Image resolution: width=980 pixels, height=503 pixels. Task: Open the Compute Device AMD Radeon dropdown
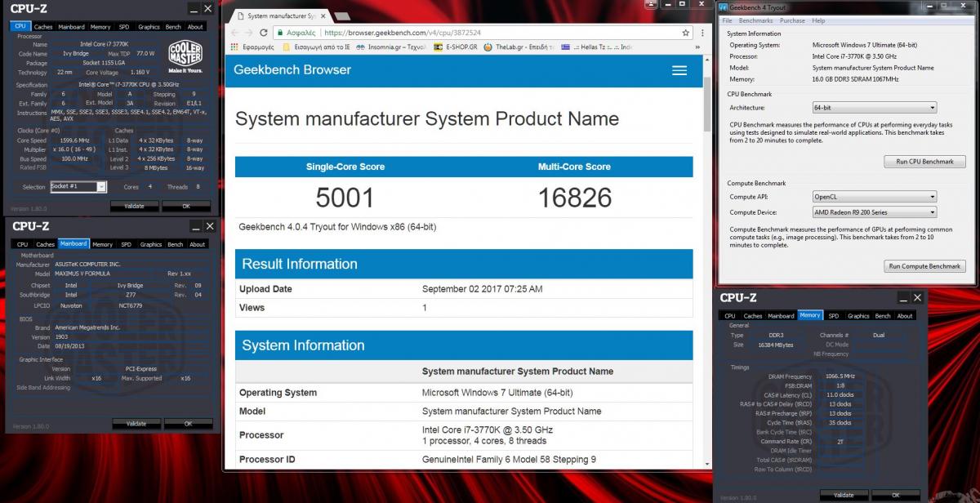click(x=874, y=212)
